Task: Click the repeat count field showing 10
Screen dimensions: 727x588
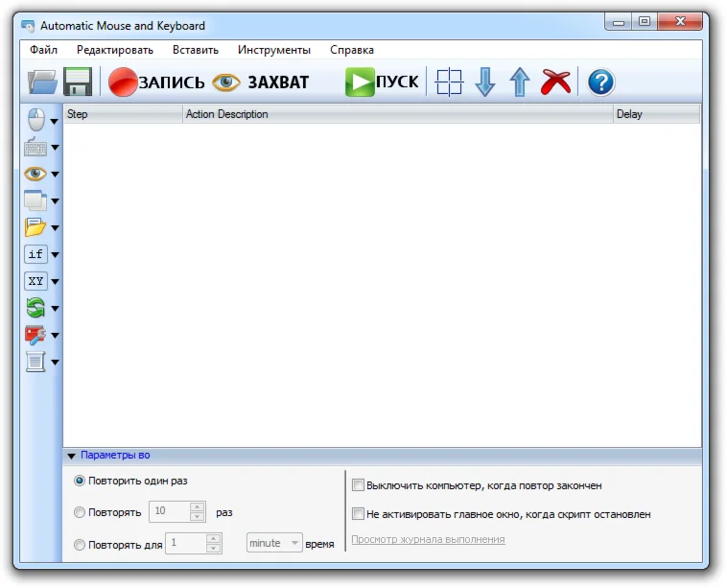Action: [x=170, y=511]
